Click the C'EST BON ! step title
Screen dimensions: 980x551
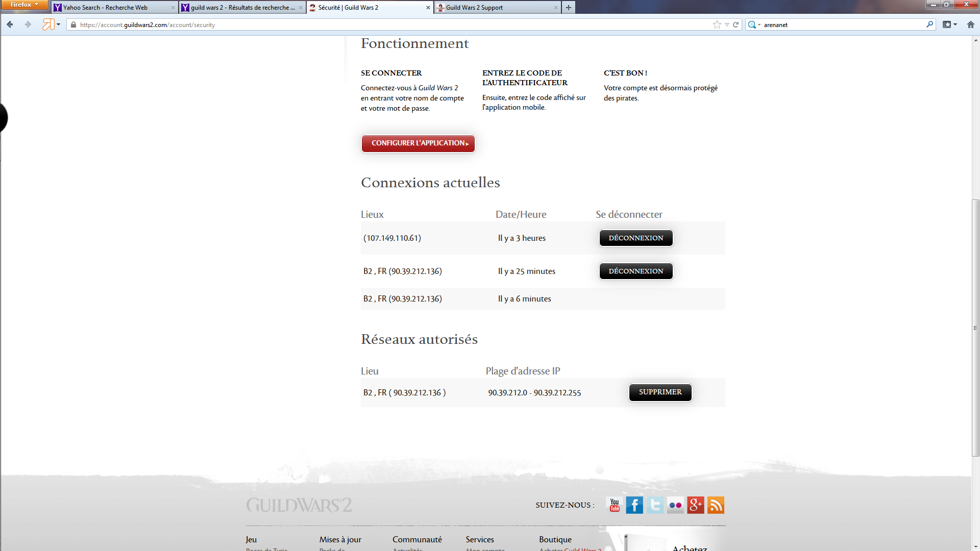pyautogui.click(x=625, y=73)
